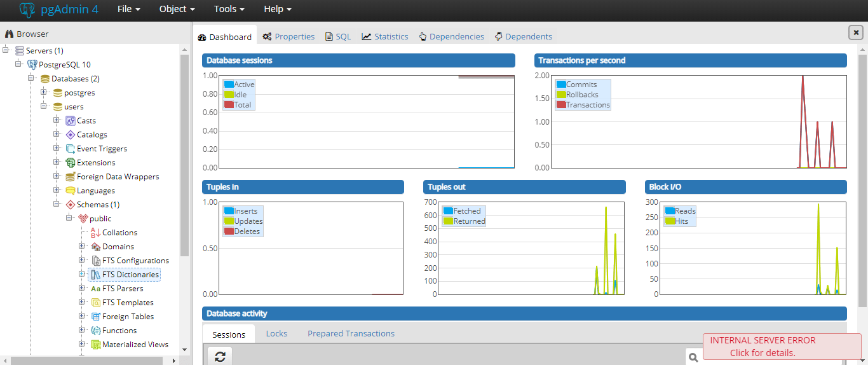This screenshot has height=365, width=868.
Task: Select the PostgreSQL 10 server icon
Action: click(x=32, y=65)
